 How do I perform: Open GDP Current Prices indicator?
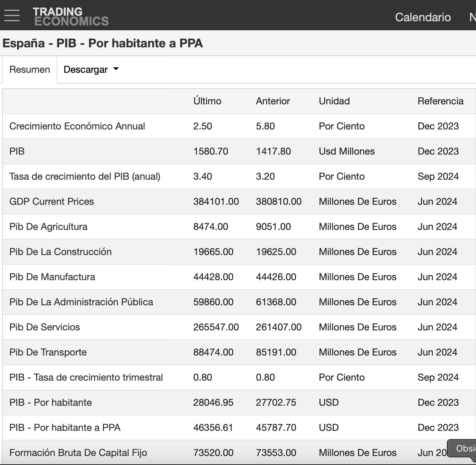(52, 202)
